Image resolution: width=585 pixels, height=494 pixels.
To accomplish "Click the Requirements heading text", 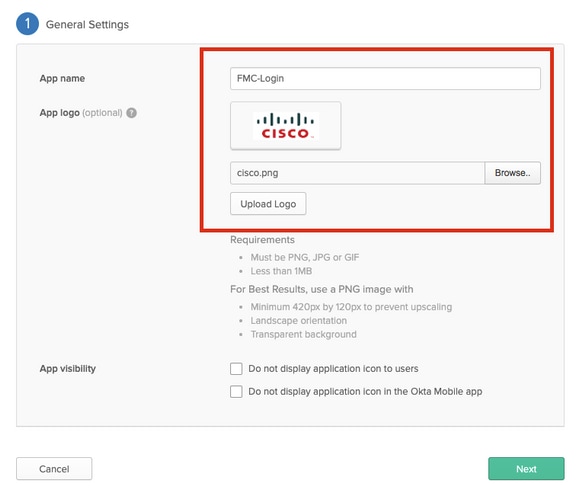I will [262, 240].
